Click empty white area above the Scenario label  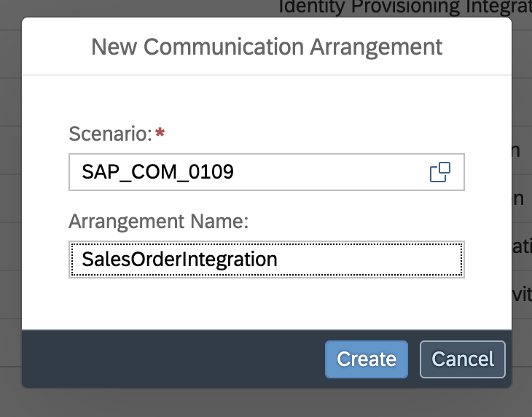coord(267,98)
